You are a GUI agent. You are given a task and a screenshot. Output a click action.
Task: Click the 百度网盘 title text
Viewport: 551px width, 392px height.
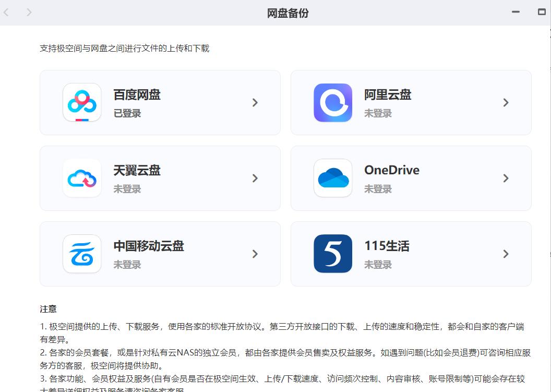137,95
